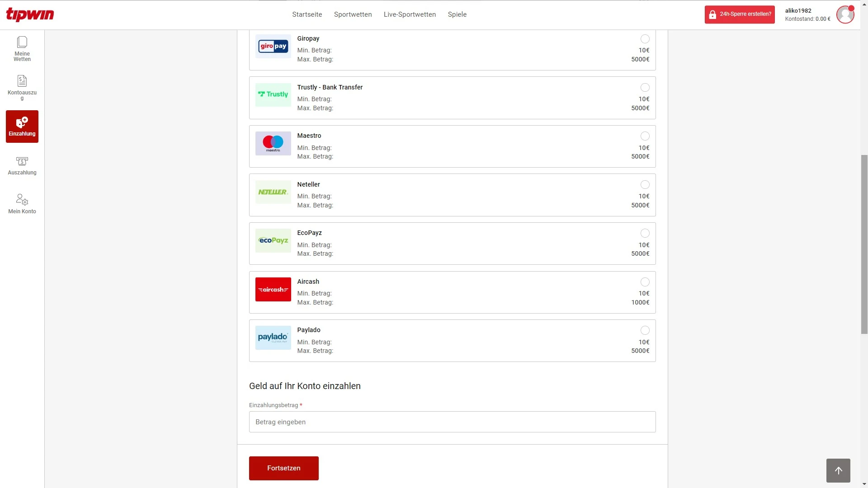
Task: Open Meine Wetten in the sidebar
Action: click(22, 49)
